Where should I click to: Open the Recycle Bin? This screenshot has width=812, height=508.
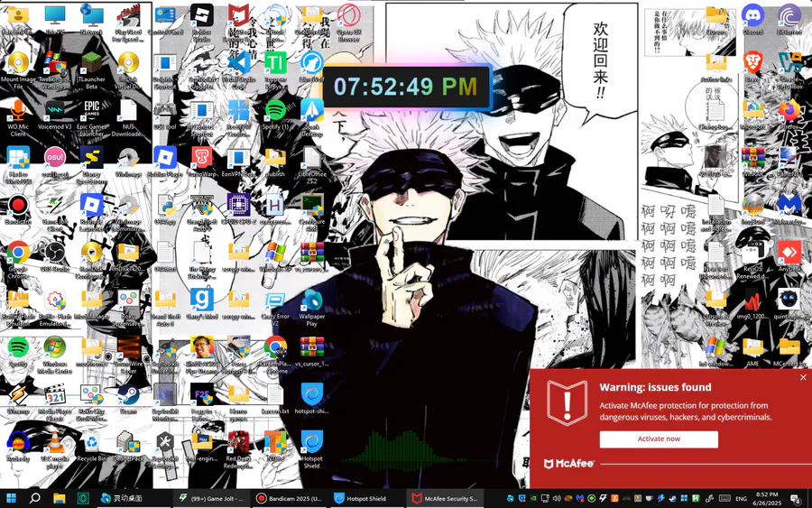[x=92, y=447]
